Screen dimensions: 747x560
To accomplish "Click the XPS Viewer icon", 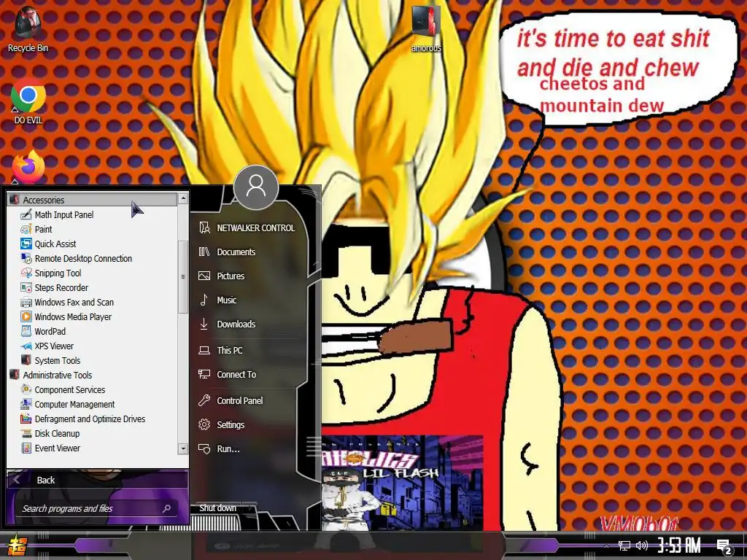I will (26, 346).
